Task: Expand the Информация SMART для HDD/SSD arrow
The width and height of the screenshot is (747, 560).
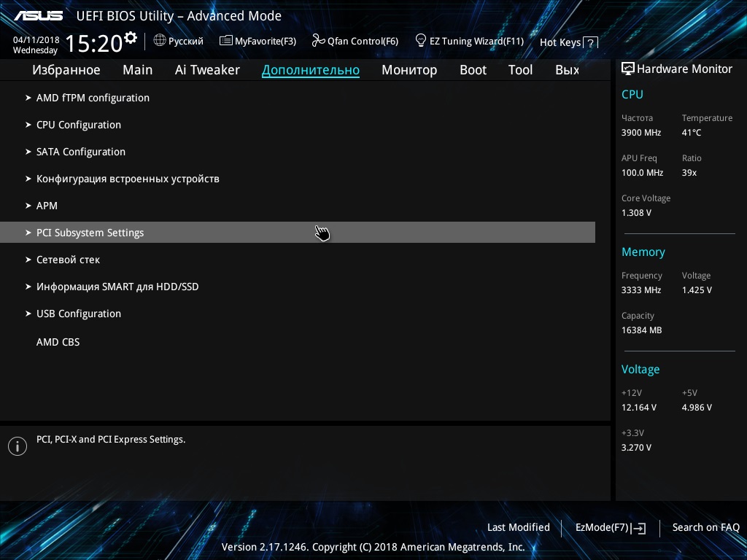Action: pyautogui.click(x=28, y=287)
